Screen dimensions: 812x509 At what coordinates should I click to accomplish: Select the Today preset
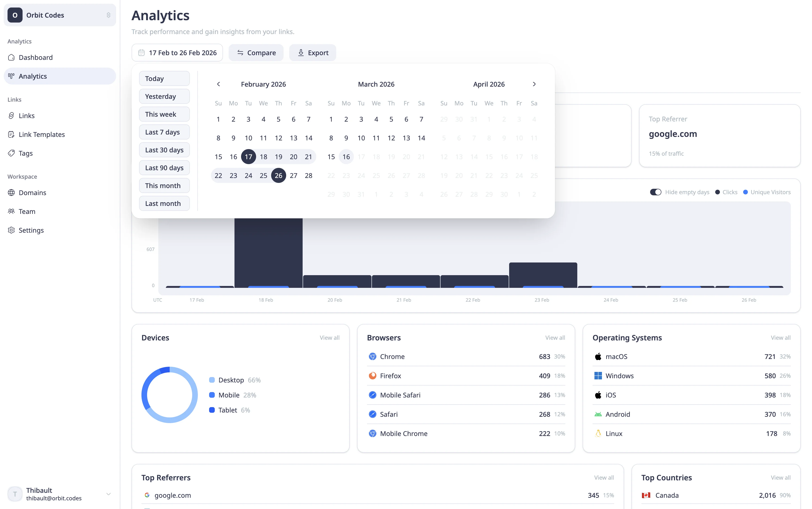164,78
